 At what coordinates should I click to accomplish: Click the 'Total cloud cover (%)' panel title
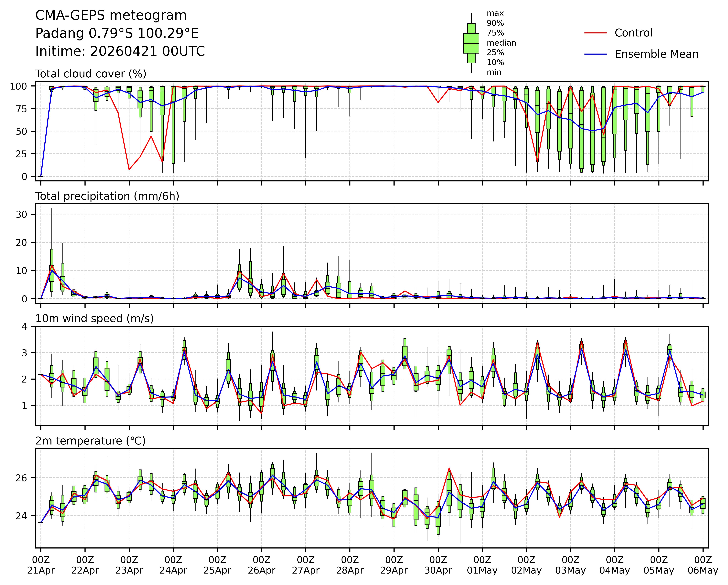91,74
